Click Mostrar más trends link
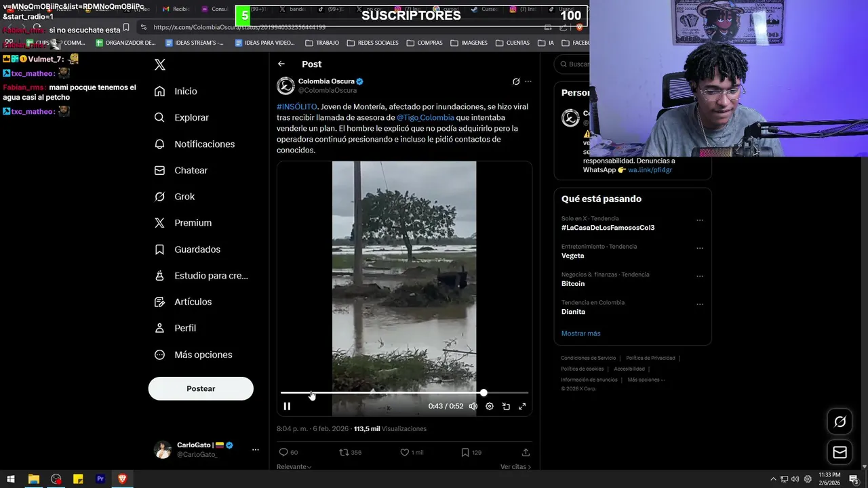 tap(580, 333)
